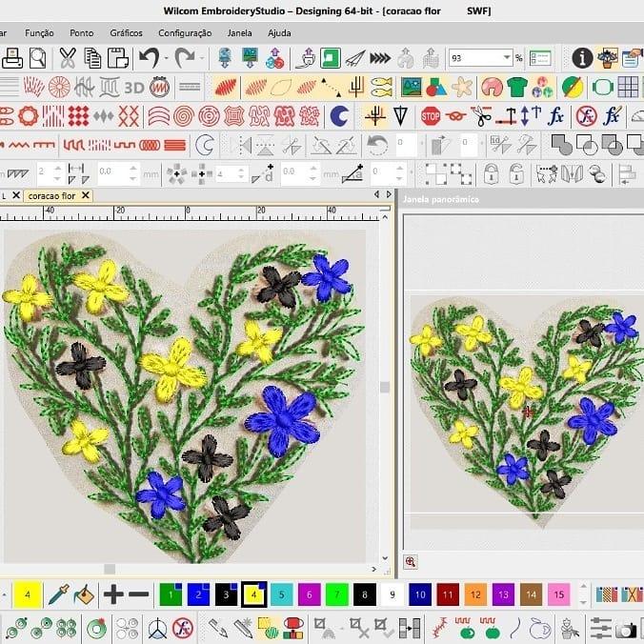Click the Print icon in the toolbar
The height and width of the screenshot is (644, 644).
coord(12,59)
